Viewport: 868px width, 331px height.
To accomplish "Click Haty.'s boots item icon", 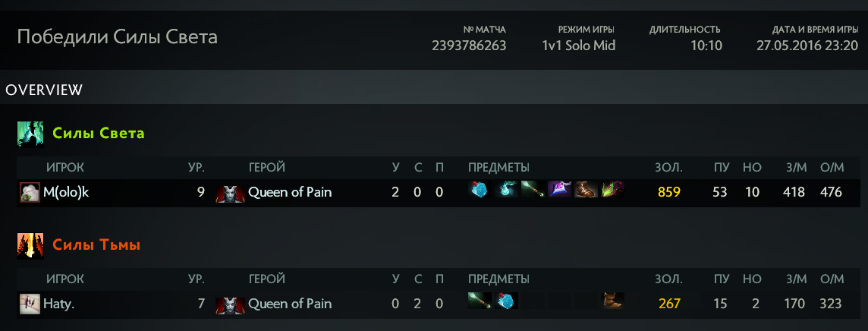I will [x=612, y=301].
